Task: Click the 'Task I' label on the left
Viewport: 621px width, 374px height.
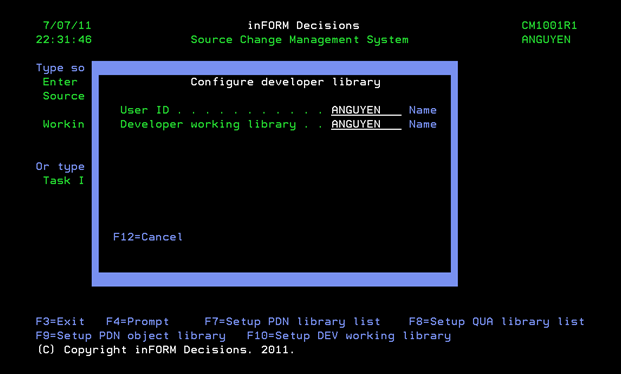Action: coord(63,181)
